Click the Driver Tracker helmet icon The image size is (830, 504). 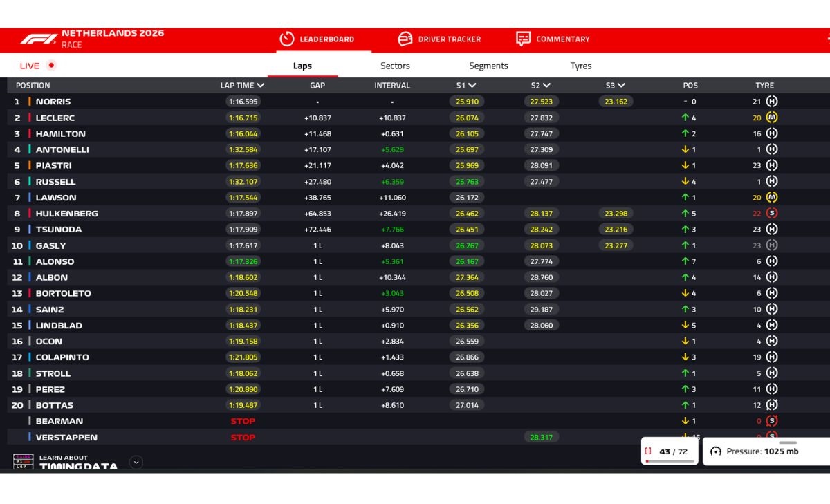click(405, 39)
